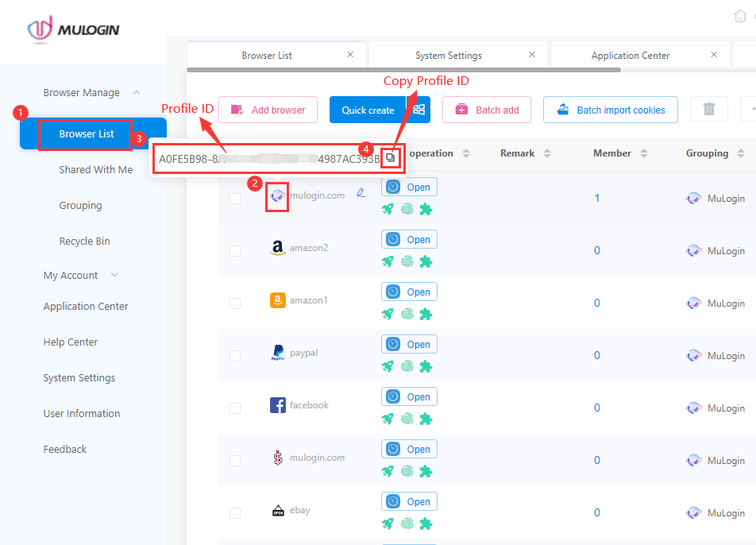The image size is (756, 545).
Task: Click the puzzle plugin icon in paypal row
Action: click(426, 366)
